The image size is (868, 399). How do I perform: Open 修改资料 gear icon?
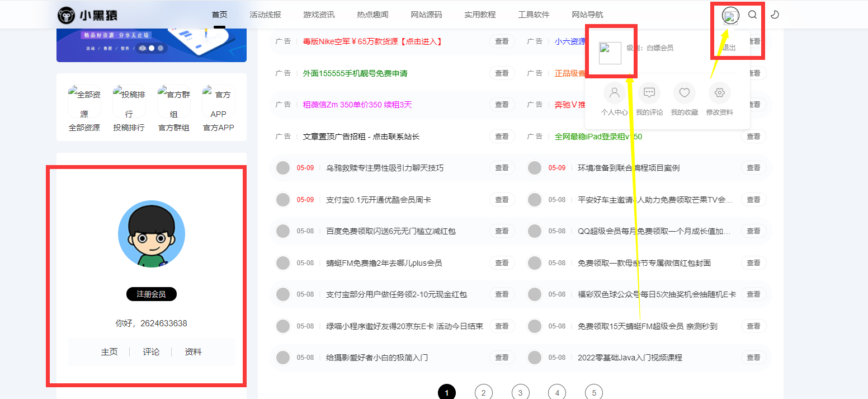click(720, 92)
